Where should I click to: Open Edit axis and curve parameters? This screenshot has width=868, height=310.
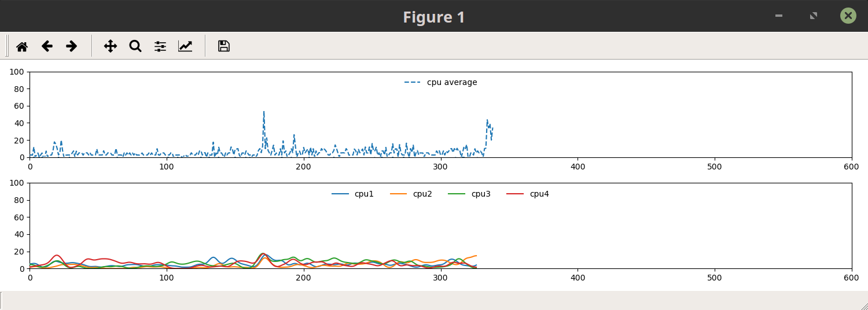click(x=185, y=46)
